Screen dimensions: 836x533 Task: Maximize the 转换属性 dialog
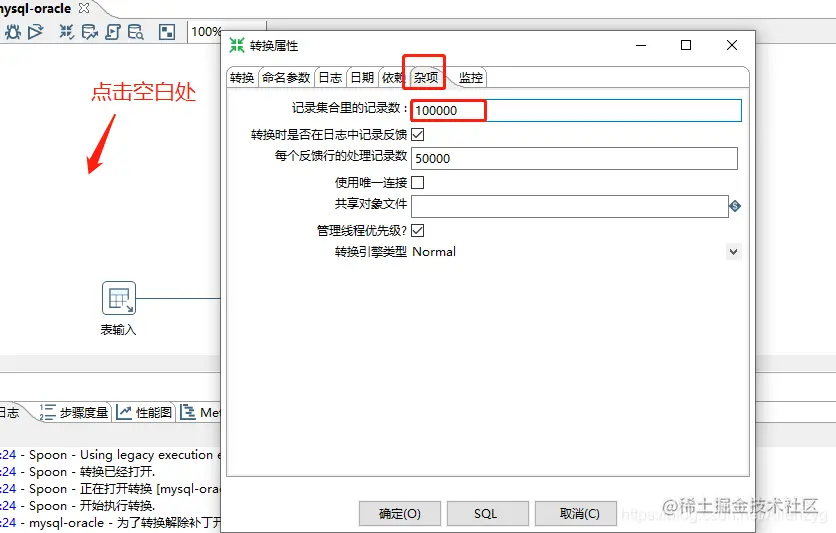(686, 45)
